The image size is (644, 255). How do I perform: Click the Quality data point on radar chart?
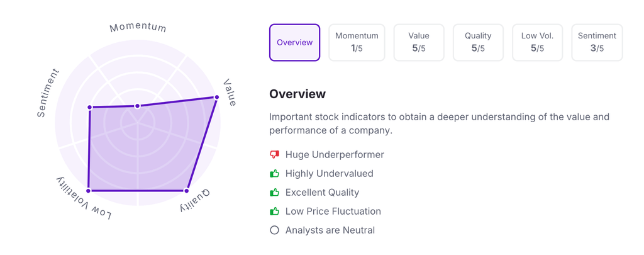(186, 190)
